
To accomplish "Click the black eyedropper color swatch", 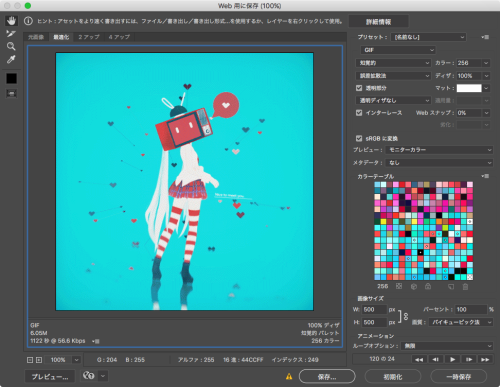I will coord(11,78).
